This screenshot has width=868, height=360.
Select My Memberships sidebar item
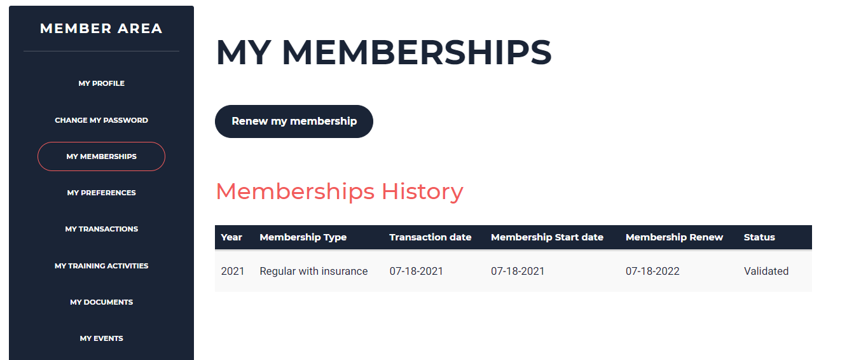click(x=101, y=156)
